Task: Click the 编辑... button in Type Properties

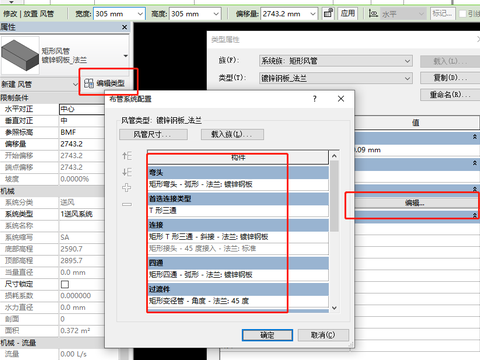Action: 415,203
